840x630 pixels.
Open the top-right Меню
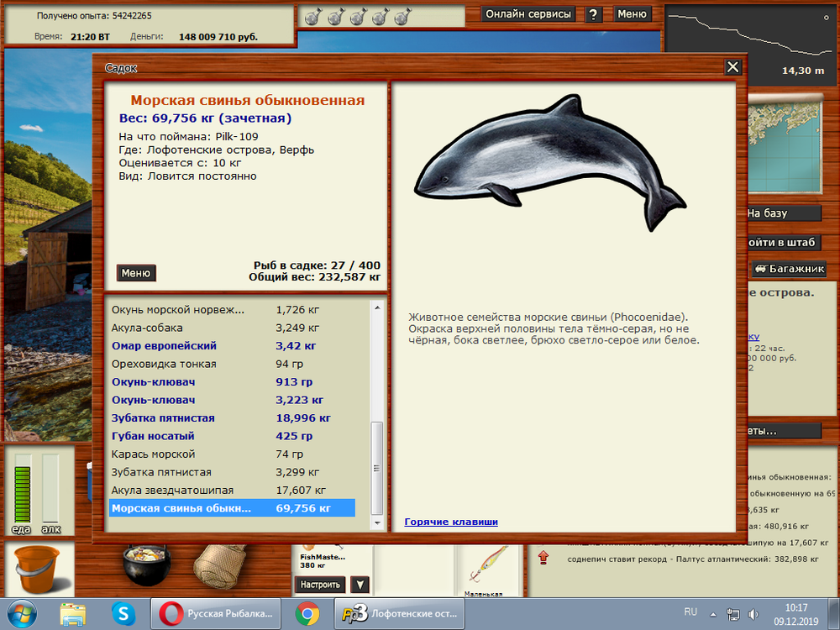(633, 14)
